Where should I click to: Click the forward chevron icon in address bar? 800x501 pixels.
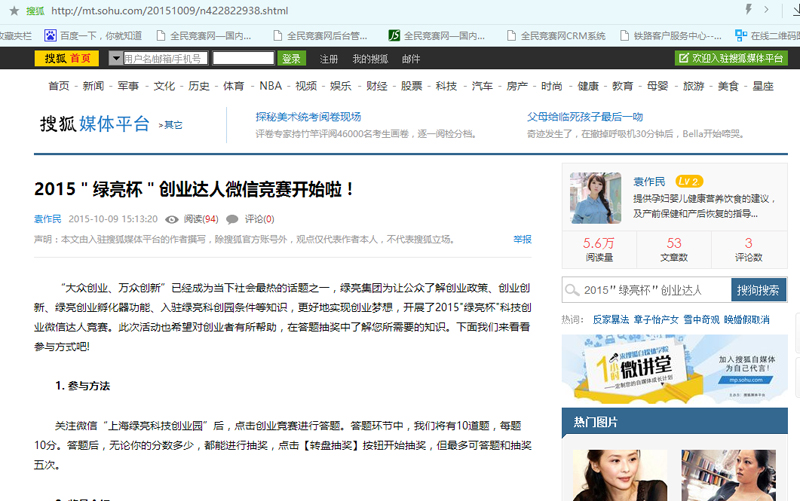coord(766,9)
